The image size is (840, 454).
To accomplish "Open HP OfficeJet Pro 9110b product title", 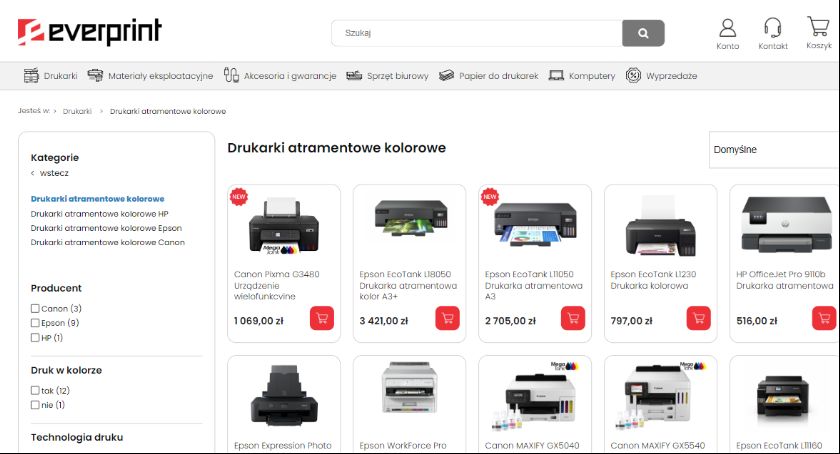I will pyautogui.click(x=785, y=280).
